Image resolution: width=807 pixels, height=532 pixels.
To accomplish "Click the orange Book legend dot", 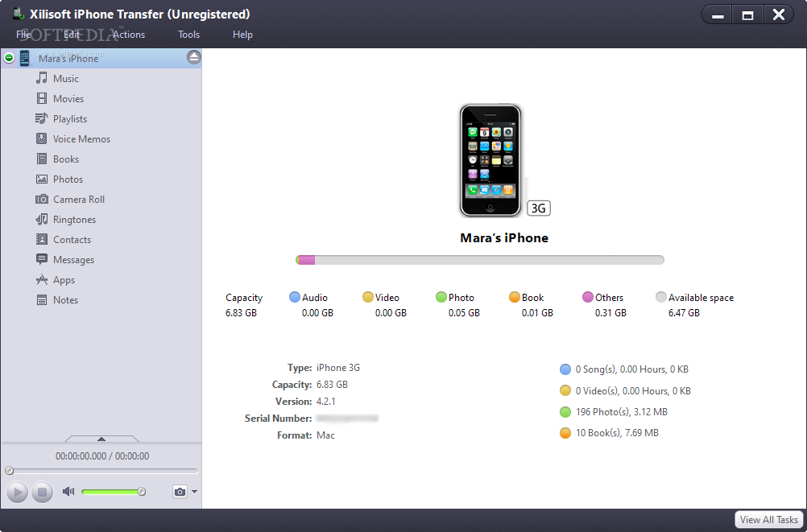I will coord(514,297).
